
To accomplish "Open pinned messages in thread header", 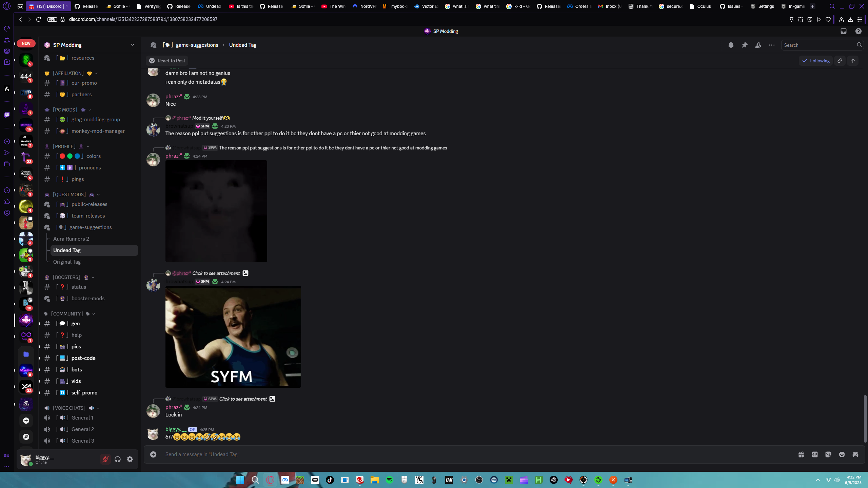I will coord(745,45).
